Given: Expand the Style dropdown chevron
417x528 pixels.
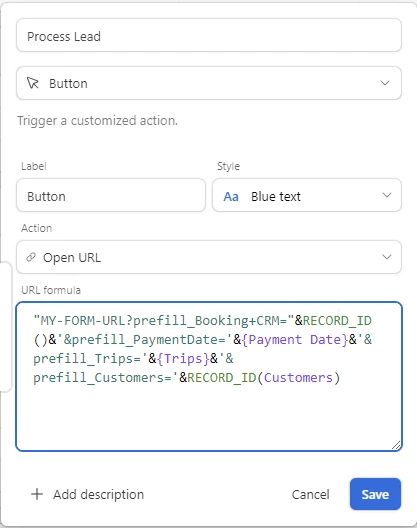Looking at the screenshot, I should [387, 195].
